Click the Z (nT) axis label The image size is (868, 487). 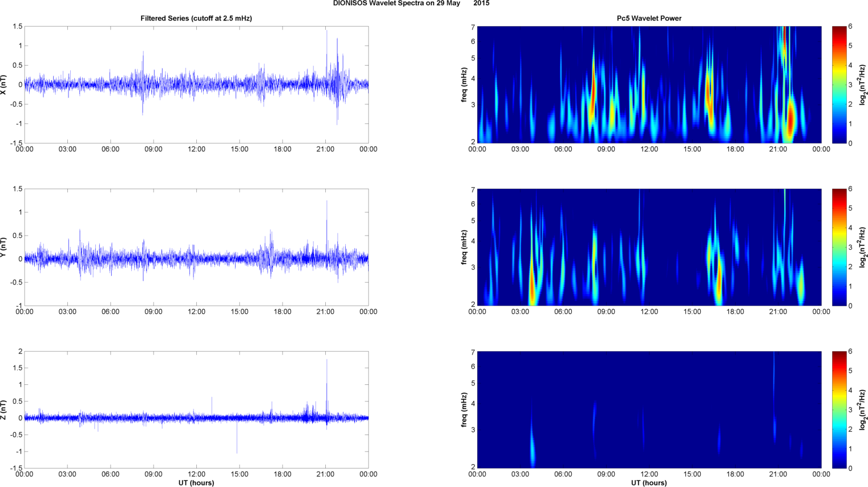click(x=4, y=410)
